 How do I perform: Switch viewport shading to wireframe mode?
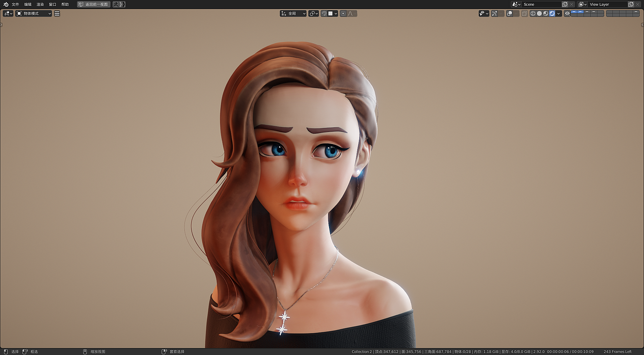[x=533, y=13]
